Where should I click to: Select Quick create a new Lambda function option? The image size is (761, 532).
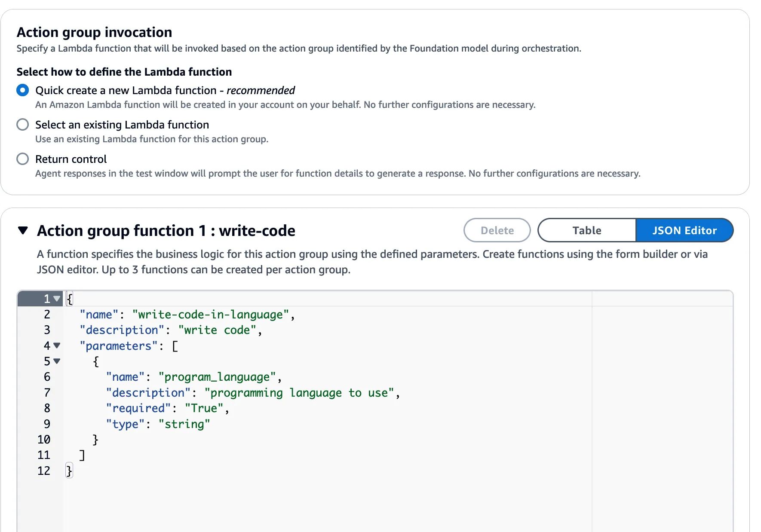point(23,90)
